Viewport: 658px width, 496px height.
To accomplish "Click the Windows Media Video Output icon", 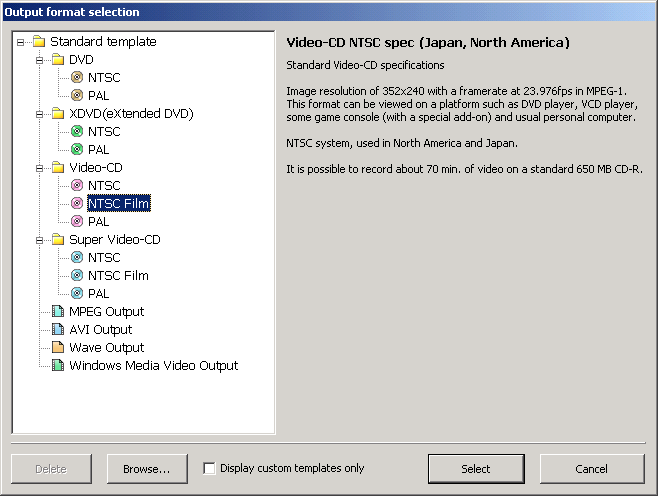I will (x=58, y=366).
